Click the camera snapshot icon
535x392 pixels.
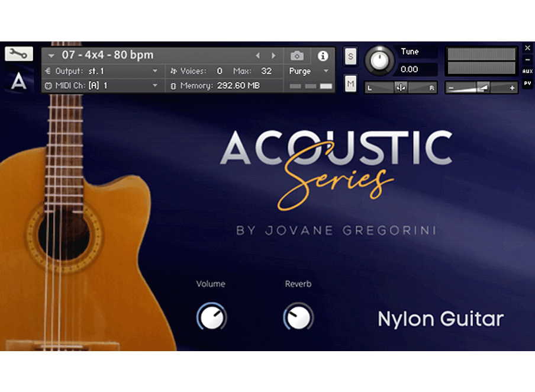tap(296, 56)
